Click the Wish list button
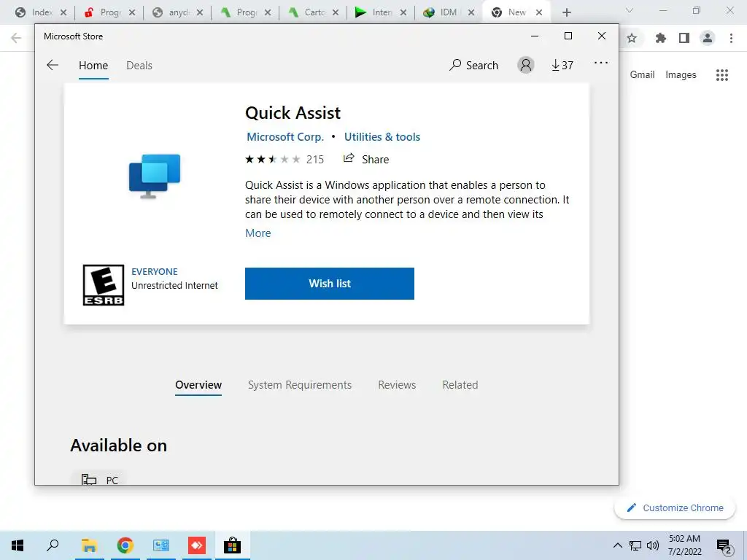 330,284
